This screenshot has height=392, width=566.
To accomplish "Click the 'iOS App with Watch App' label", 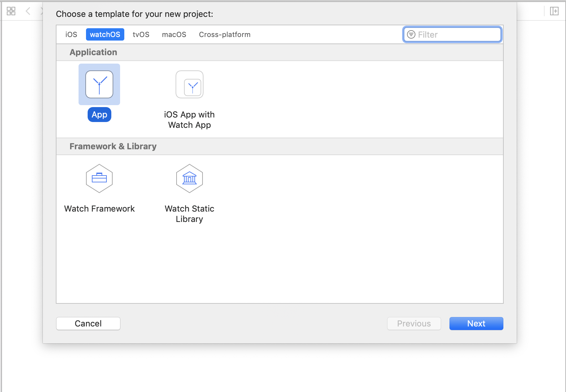I will coord(190,120).
